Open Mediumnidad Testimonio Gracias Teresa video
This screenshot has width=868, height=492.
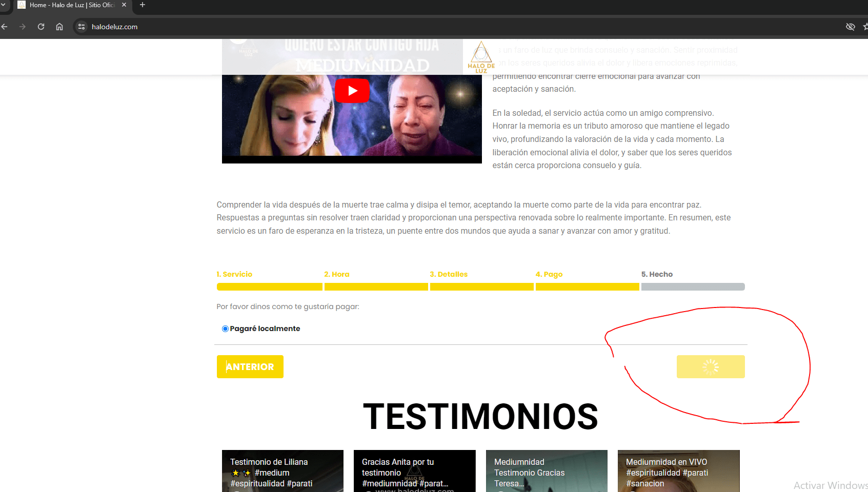pos(547,471)
